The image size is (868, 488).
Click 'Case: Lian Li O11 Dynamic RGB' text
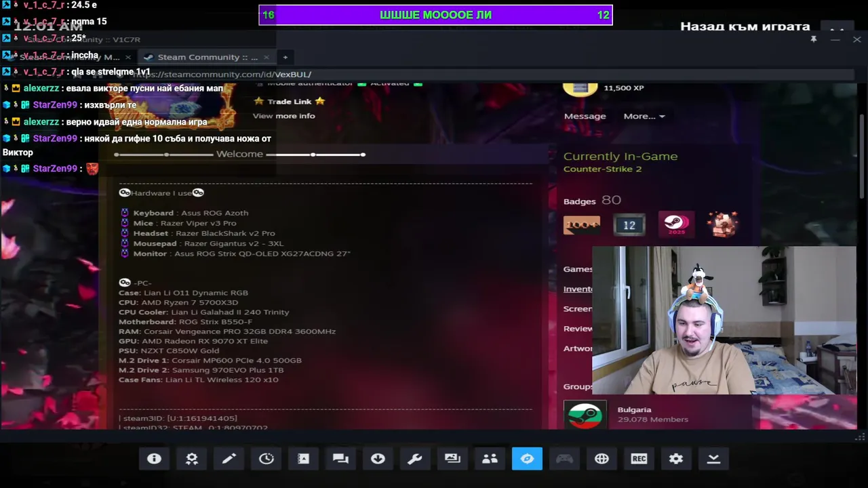coord(183,293)
